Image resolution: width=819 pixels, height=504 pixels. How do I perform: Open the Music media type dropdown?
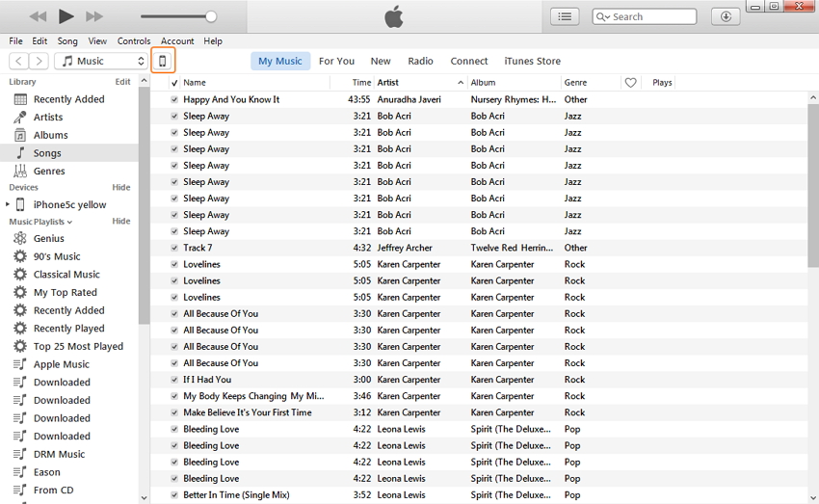[101, 61]
